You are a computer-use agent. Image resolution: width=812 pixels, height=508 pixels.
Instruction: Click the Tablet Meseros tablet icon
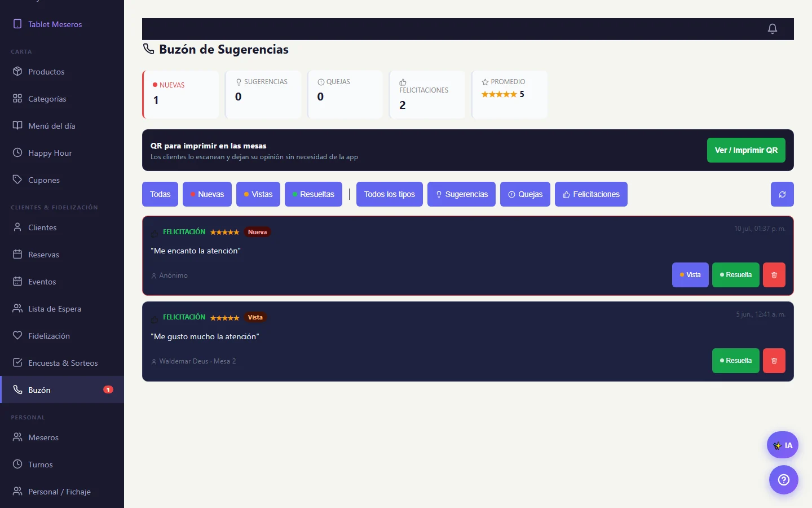point(17,24)
